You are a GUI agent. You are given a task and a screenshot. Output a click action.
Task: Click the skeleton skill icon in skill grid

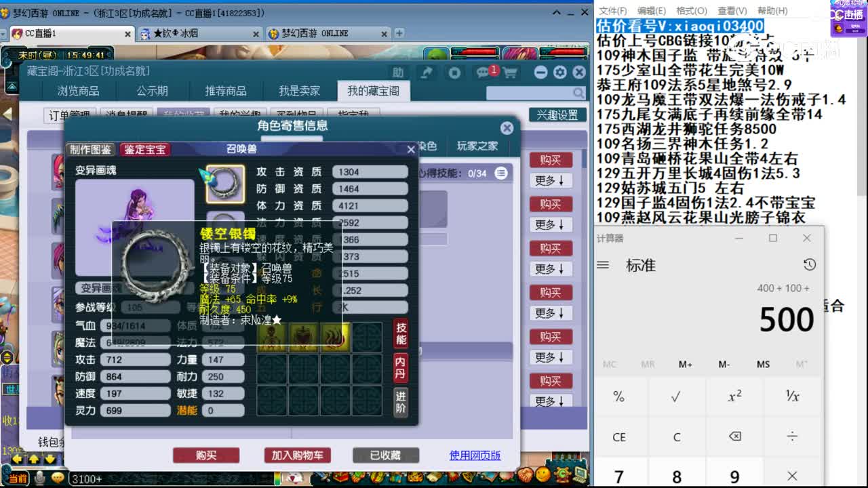click(x=272, y=338)
